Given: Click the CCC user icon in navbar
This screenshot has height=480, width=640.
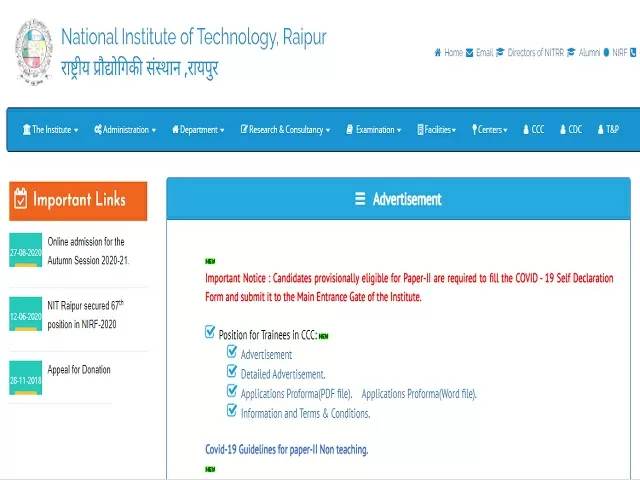Looking at the screenshot, I should [x=526, y=130].
